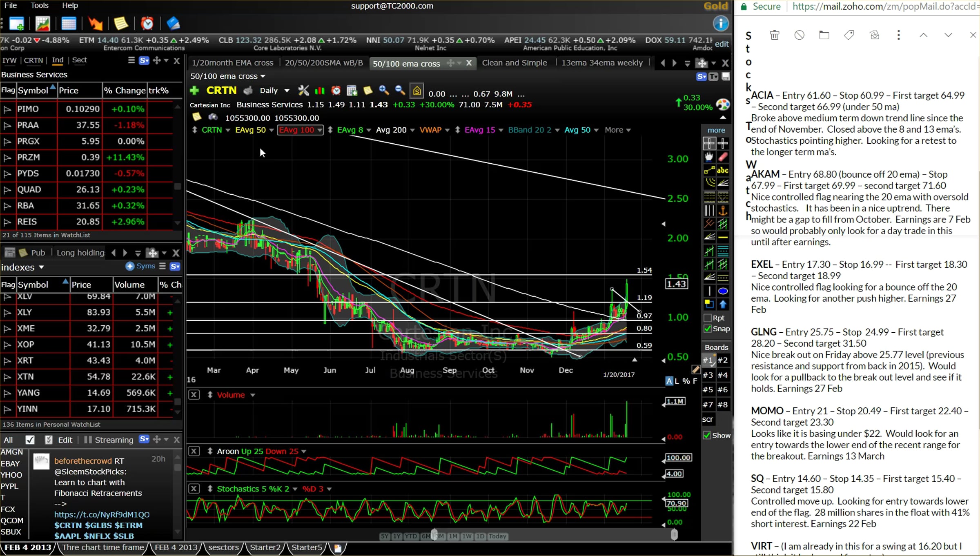Select the blue up arrow drawing tool
980x556 pixels.
pyautogui.click(x=723, y=305)
